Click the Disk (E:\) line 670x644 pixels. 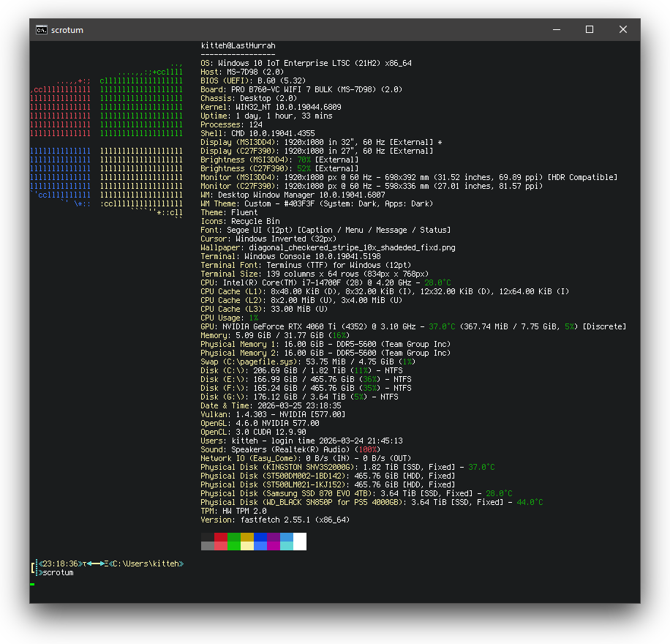(x=306, y=378)
